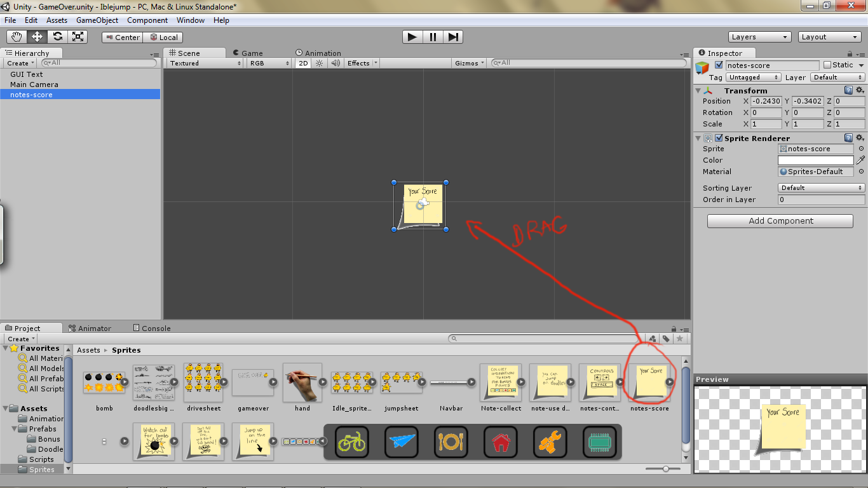Select the fork and plate sprite icon
The image size is (868, 488).
click(x=451, y=442)
